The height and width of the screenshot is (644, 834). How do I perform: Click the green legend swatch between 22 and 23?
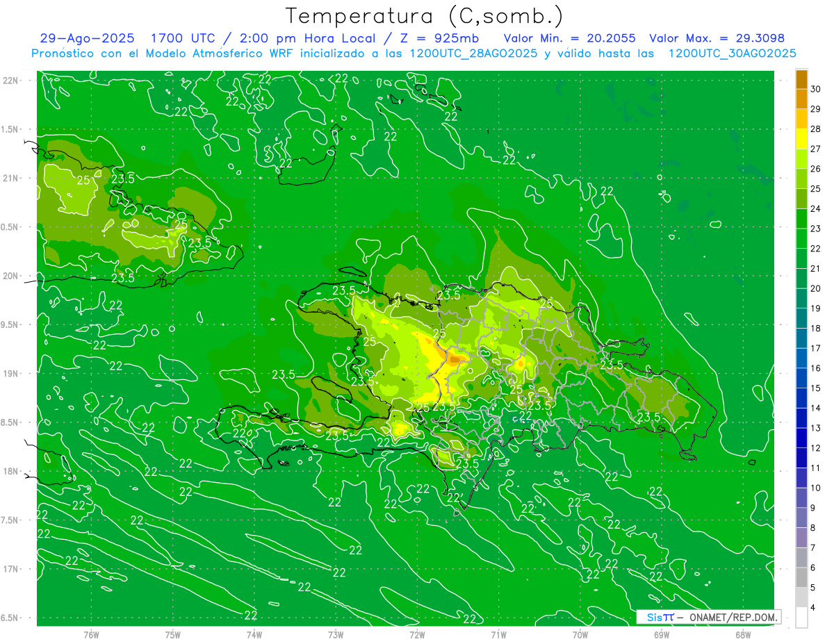click(x=801, y=239)
